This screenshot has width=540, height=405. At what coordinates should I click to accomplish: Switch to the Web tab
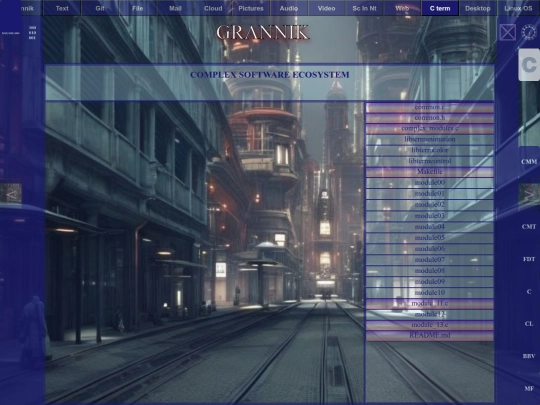402,8
